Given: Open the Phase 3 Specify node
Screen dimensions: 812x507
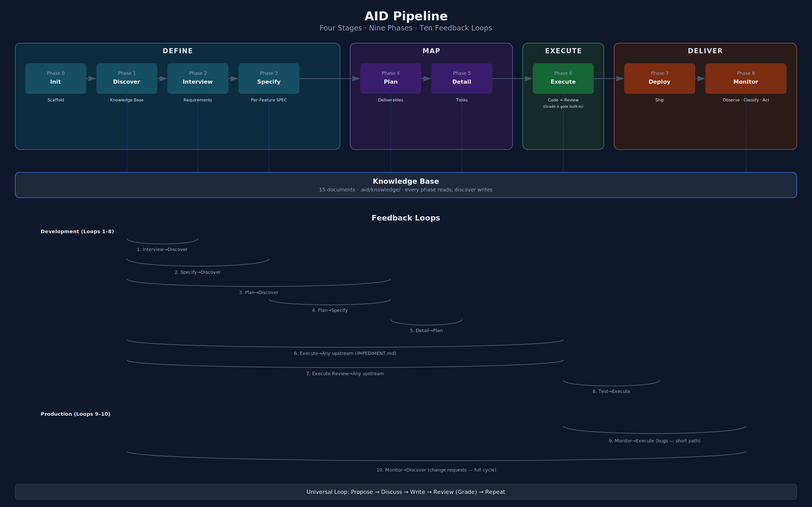Looking at the screenshot, I should pyautogui.click(x=268, y=78).
